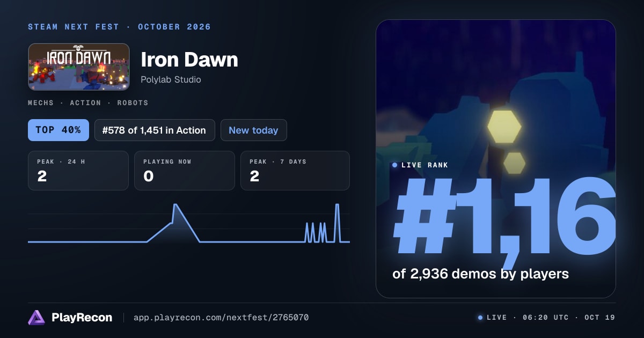The image size is (644, 338).
Task: Select the MECHS tag
Action: [41, 102]
